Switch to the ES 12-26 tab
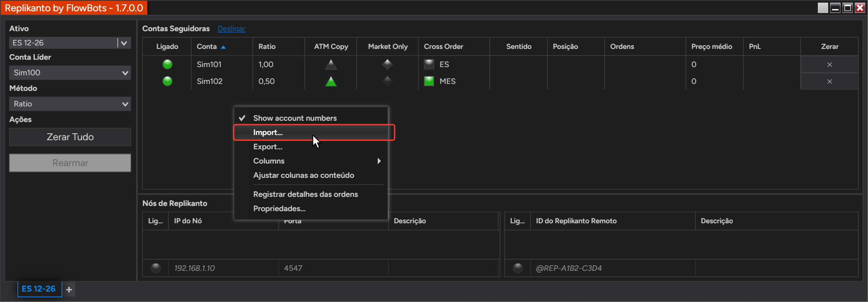Image resolution: width=868 pixels, height=302 pixels. 39,289
